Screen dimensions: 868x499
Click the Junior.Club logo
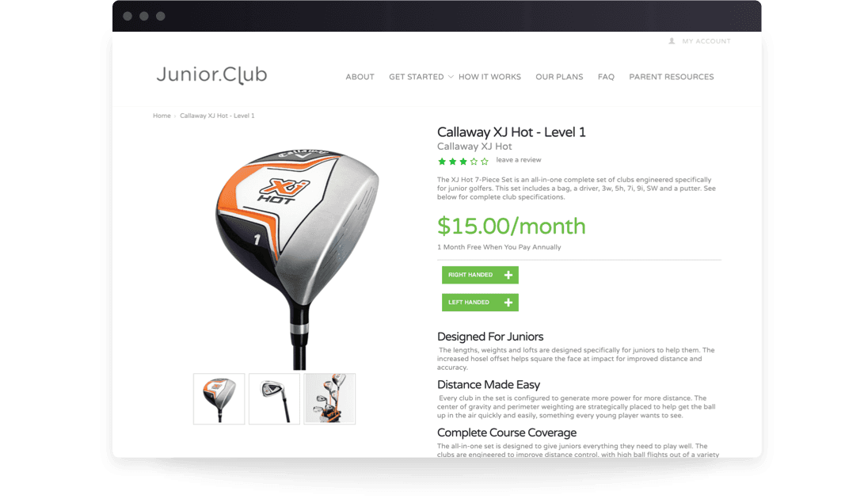[x=211, y=74]
